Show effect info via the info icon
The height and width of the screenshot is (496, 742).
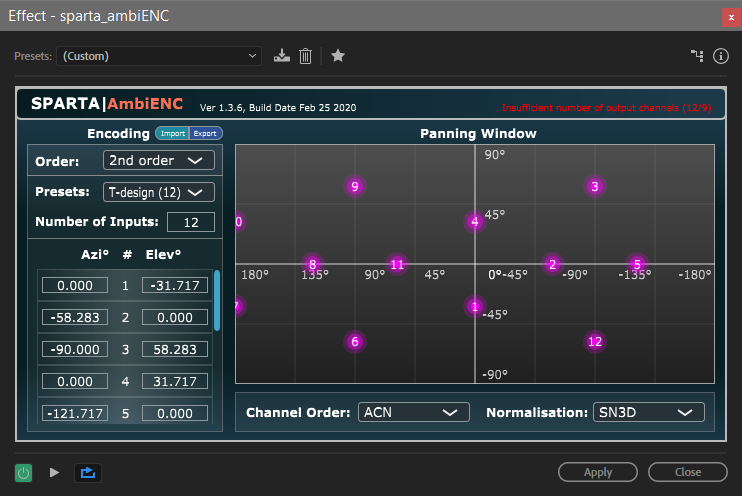coord(721,56)
